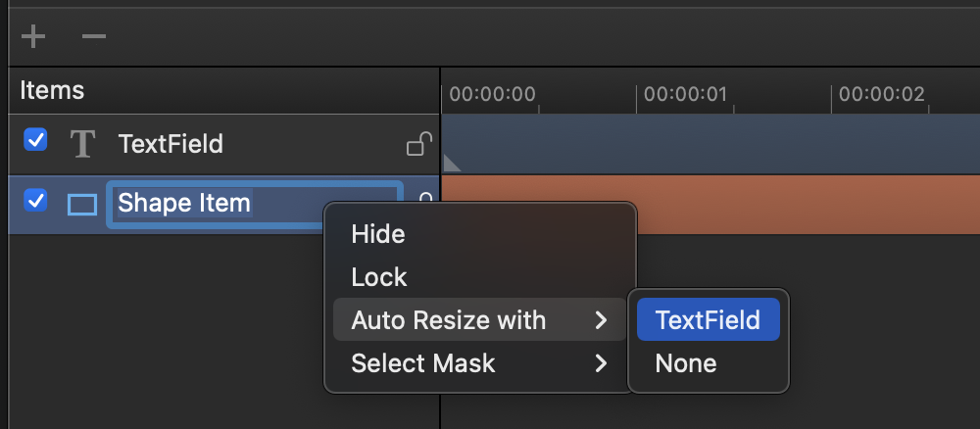Uncheck the Shape Item visibility checkbox
Image resolution: width=980 pixels, height=429 pixels.
(x=35, y=201)
